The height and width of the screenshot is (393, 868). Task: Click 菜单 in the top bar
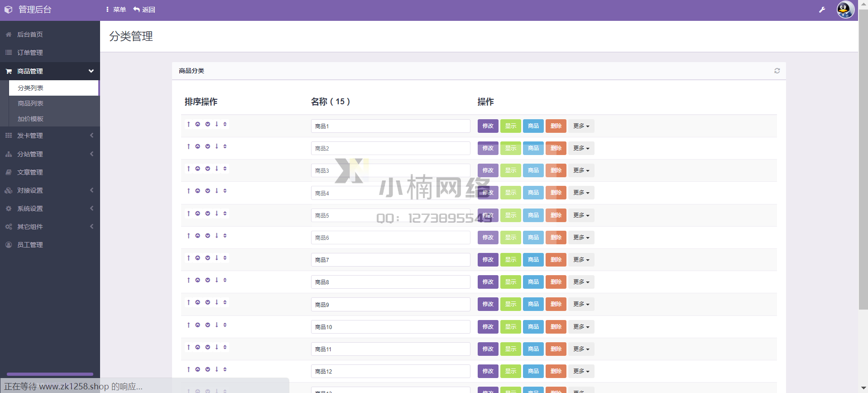click(116, 10)
